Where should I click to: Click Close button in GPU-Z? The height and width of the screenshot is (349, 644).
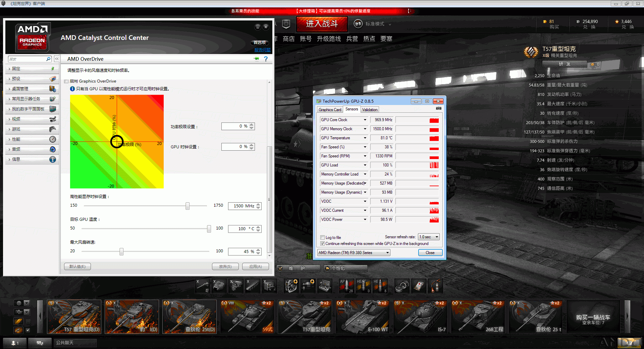430,253
